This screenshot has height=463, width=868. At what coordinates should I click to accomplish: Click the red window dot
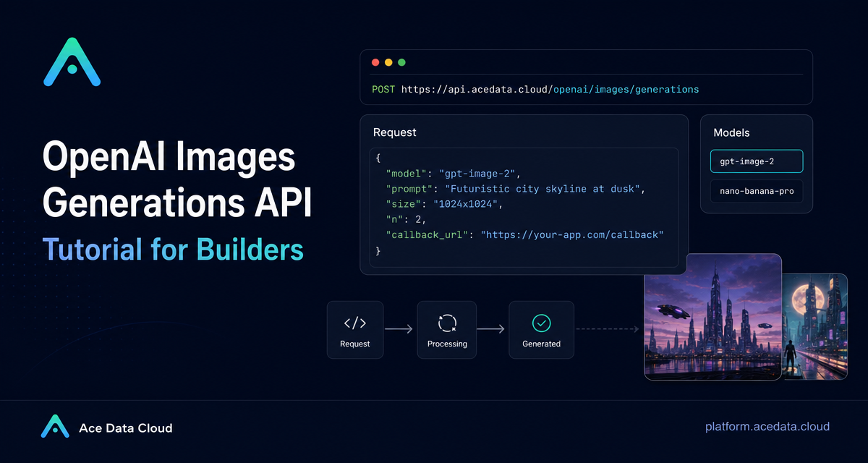[375, 63]
